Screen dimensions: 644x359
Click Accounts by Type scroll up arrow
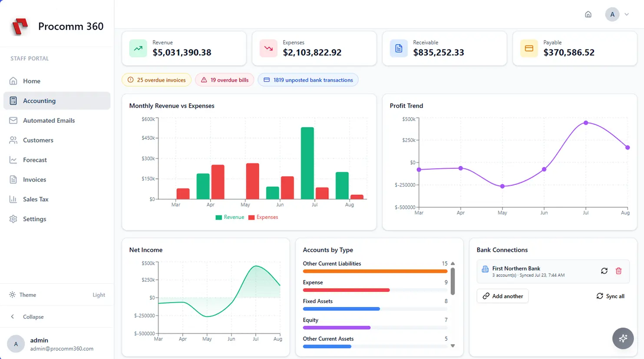coord(452,263)
